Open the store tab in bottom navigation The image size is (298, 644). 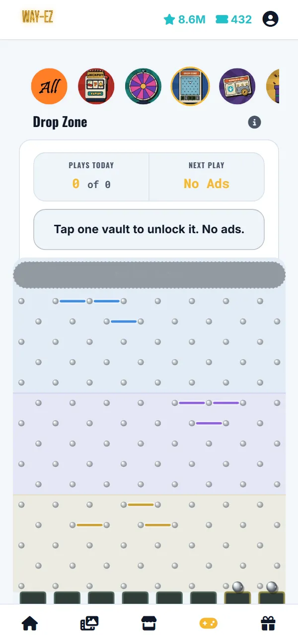pyautogui.click(x=149, y=623)
